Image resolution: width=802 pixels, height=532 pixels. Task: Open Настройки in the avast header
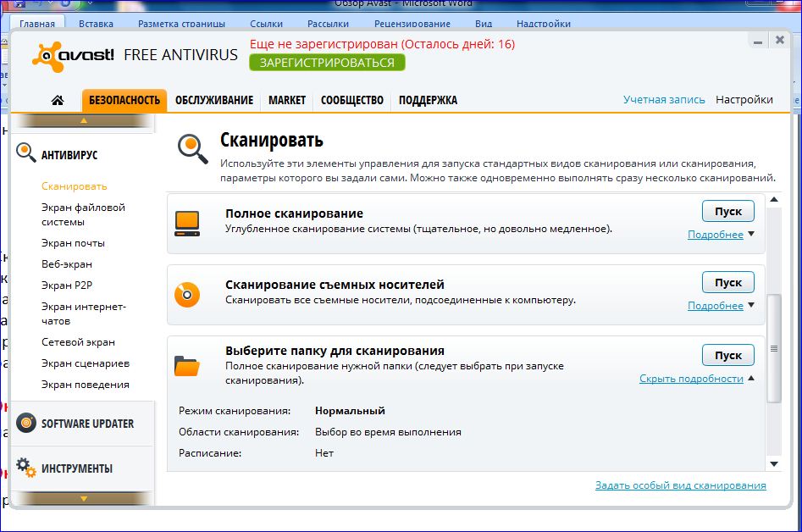coord(744,100)
